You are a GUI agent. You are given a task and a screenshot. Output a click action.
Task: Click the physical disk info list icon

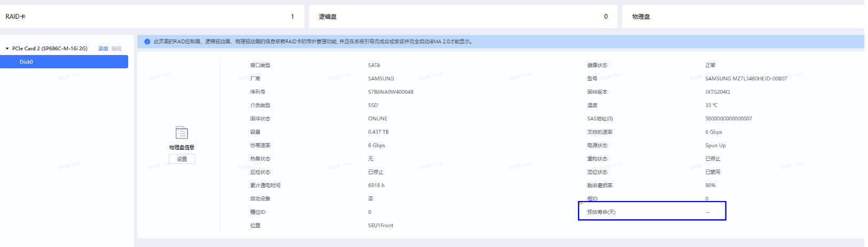[182, 133]
